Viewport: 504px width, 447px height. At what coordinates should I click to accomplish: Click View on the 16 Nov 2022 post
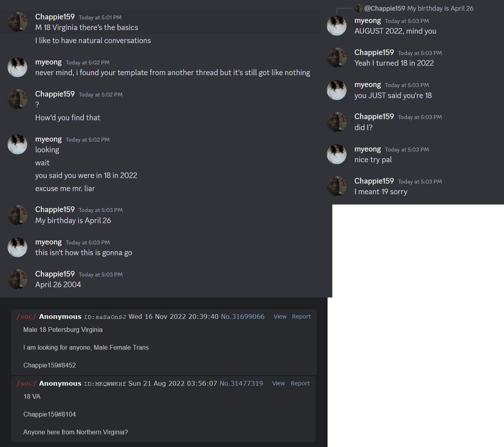[280, 316]
